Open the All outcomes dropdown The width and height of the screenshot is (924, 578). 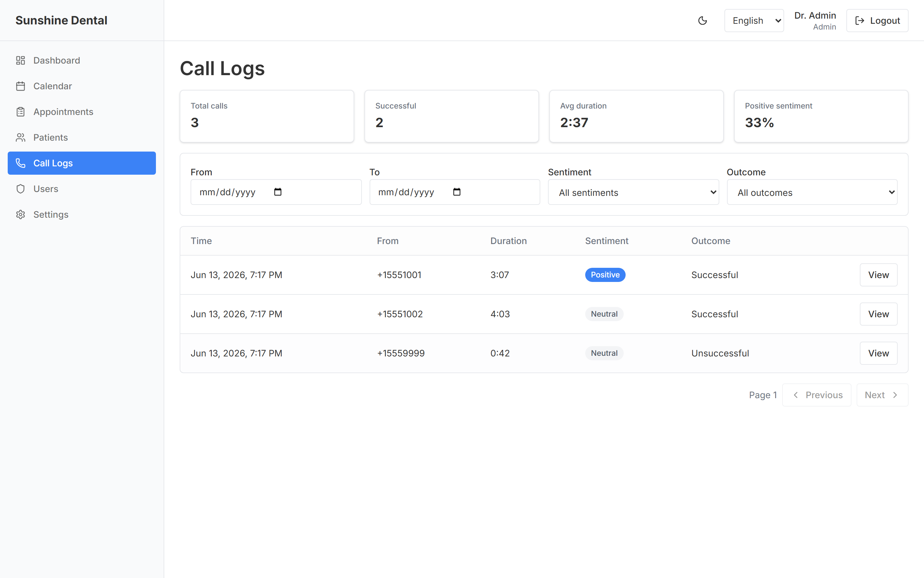[812, 192]
